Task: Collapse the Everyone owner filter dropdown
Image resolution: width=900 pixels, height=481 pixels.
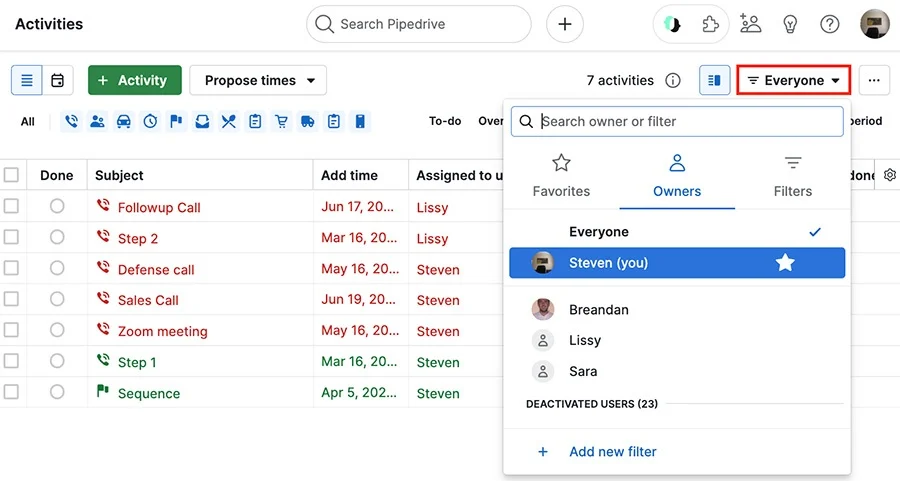Action: [x=794, y=80]
